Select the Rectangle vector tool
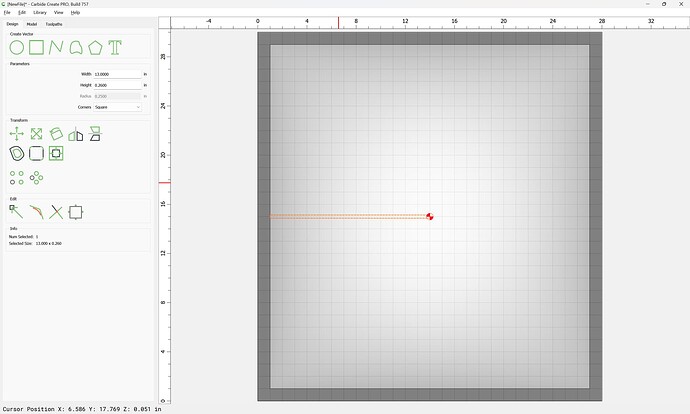Screen dimensions: 690x414 click(x=36, y=47)
